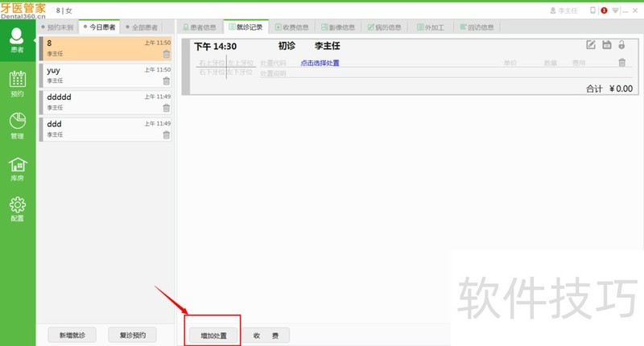This screenshot has width=644, height=346.
Task: Delete the treatment row with trash icon
Action: tap(621, 63)
